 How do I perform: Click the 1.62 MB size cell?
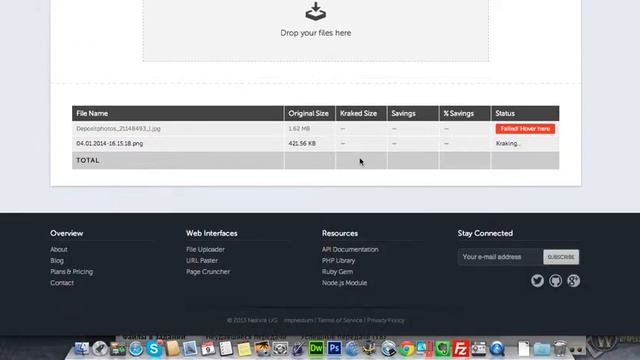click(x=299, y=129)
